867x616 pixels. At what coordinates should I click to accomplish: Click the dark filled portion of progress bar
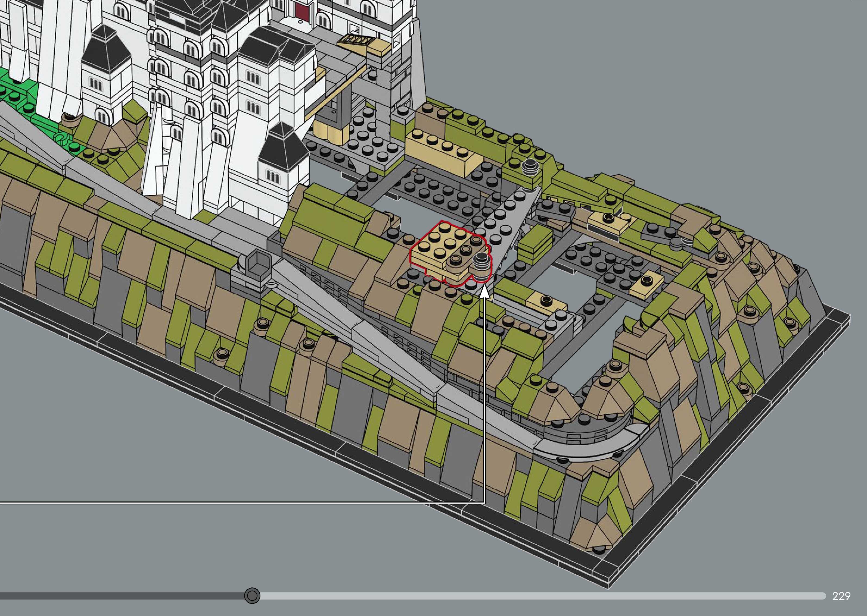[122, 596]
